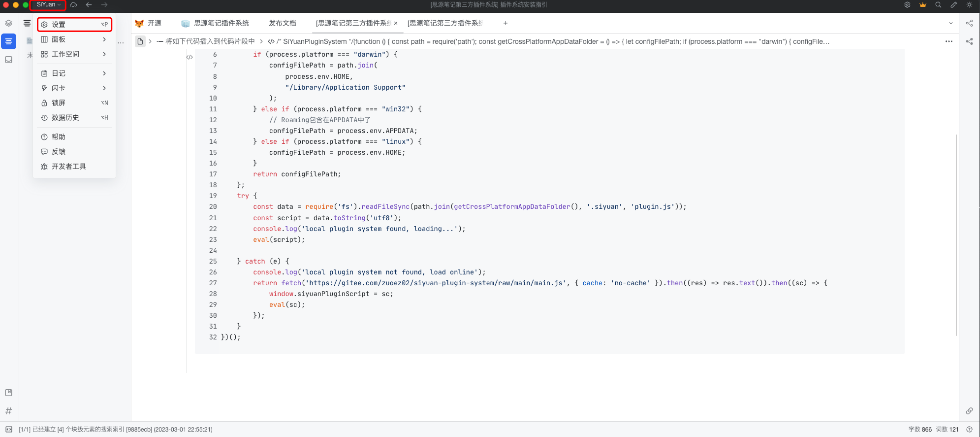Screen dimensions: 980x437
Task: Toggle the Outline panel in left dock
Action: point(8,41)
